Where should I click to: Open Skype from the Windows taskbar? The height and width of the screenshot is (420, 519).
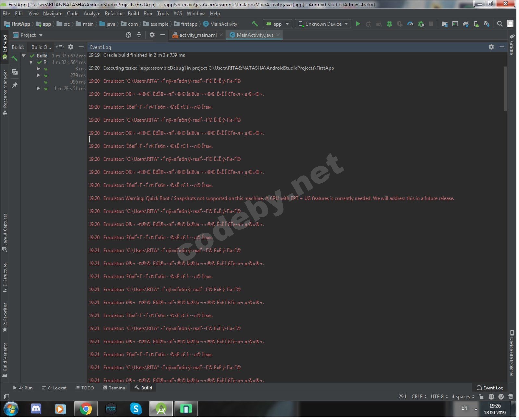(x=136, y=409)
